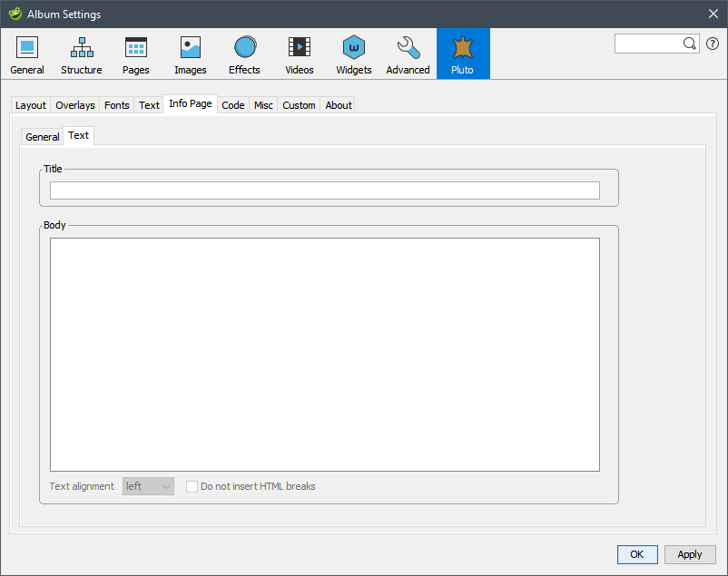The height and width of the screenshot is (576, 728).
Task: Switch to the Misc tab
Action: (264, 105)
